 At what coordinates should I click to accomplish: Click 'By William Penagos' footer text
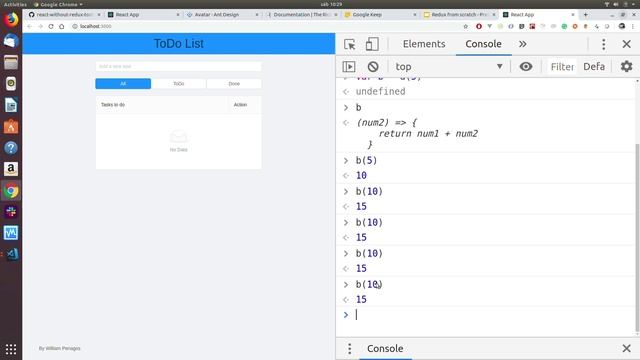(60, 349)
